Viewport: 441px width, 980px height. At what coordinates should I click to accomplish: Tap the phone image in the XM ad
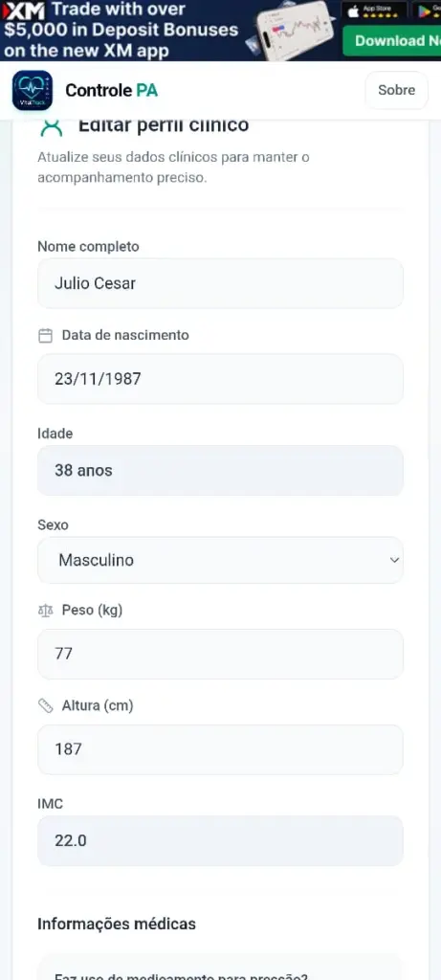[x=293, y=30]
